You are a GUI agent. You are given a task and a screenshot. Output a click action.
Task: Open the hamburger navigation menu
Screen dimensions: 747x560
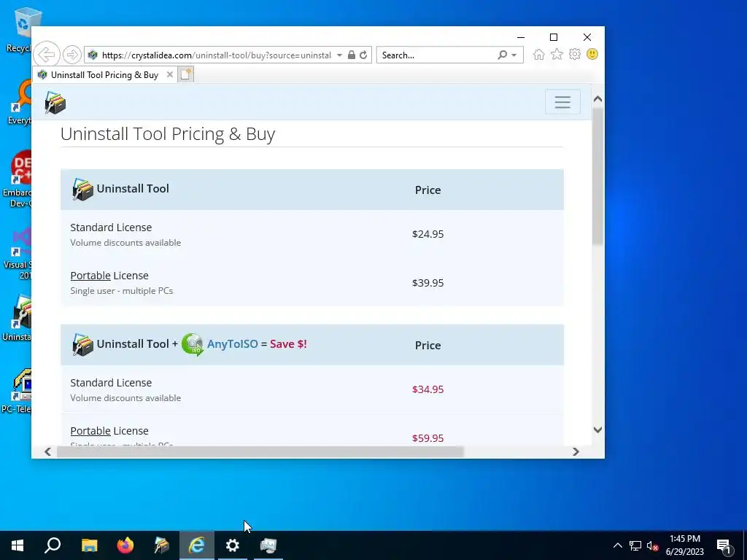[x=562, y=102]
